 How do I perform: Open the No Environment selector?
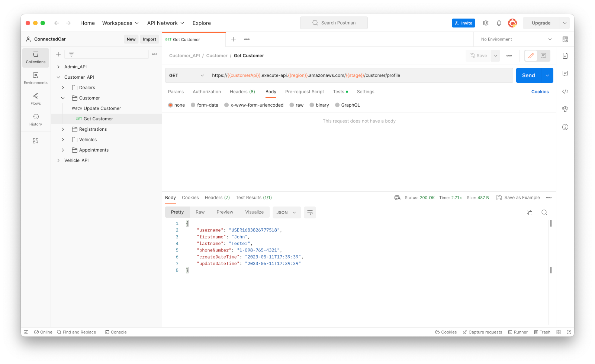coord(516,39)
